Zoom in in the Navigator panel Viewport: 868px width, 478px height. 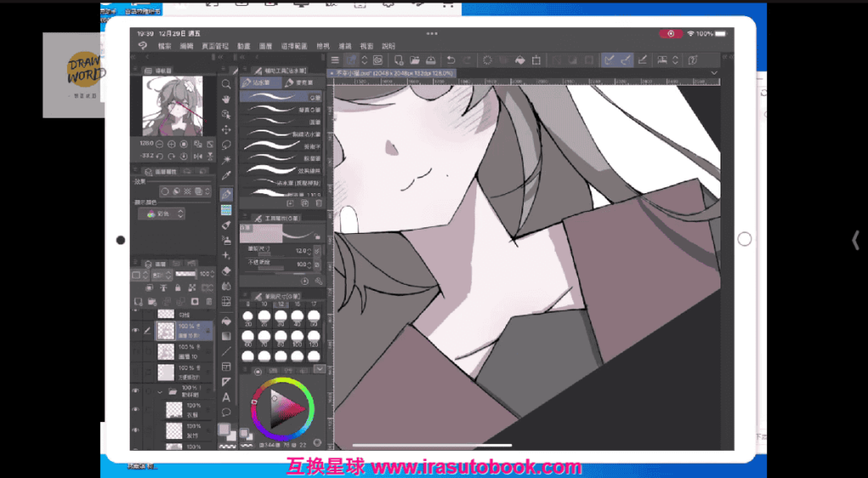[x=171, y=144]
